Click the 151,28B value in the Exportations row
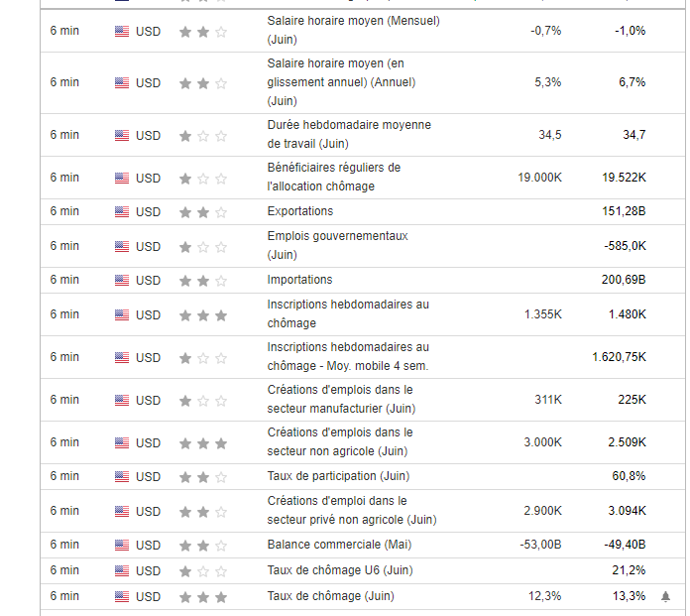 click(624, 211)
